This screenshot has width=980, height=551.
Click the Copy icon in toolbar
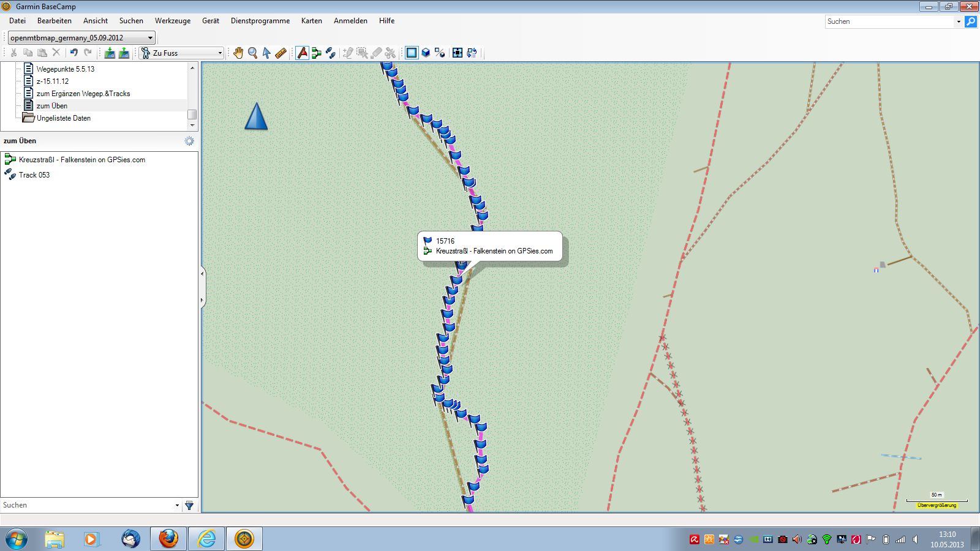pos(28,53)
